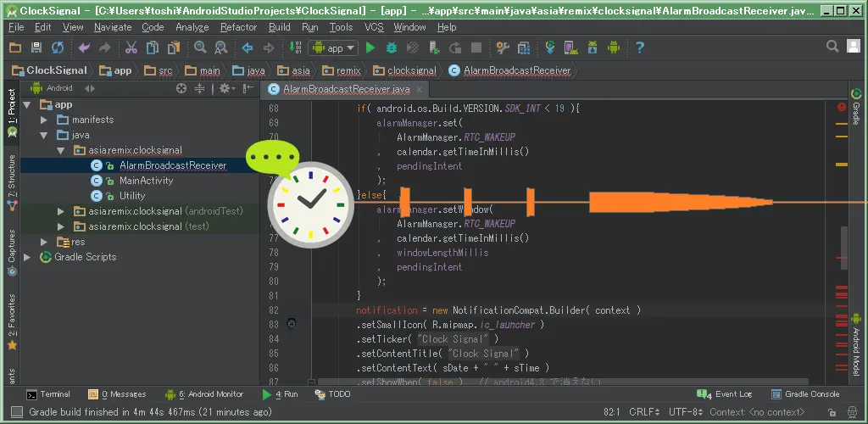The width and height of the screenshot is (868, 424).
Task: Cut selection with the scissors icon
Action: [131, 48]
